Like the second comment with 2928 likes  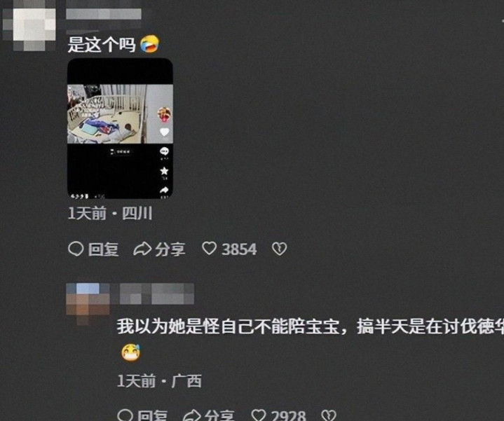259,415
